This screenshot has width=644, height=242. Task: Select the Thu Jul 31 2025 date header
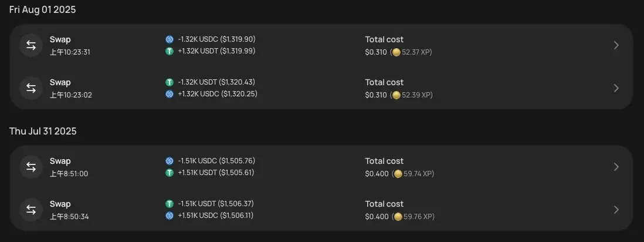tap(43, 132)
